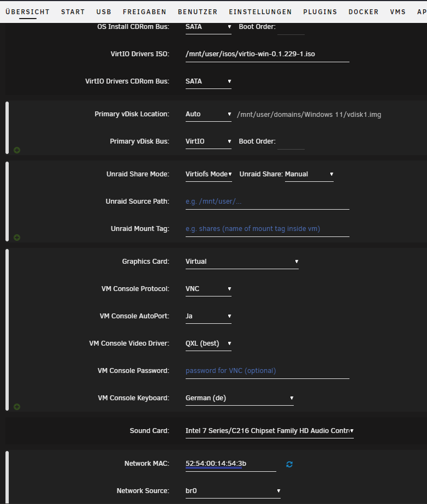Click the VirtIO Drivers ISO path field
The height and width of the screenshot is (504, 427).
coord(267,54)
